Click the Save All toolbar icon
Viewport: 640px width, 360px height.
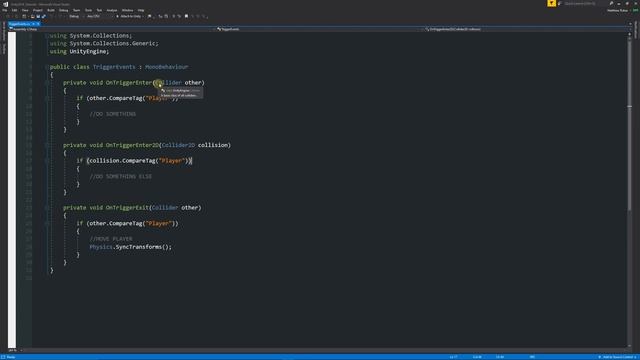[x=44, y=16]
